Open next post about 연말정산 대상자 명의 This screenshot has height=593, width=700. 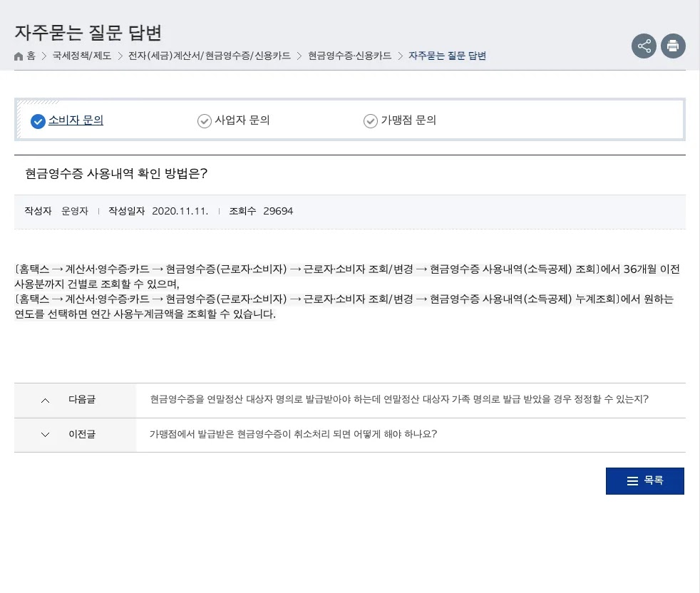398,399
